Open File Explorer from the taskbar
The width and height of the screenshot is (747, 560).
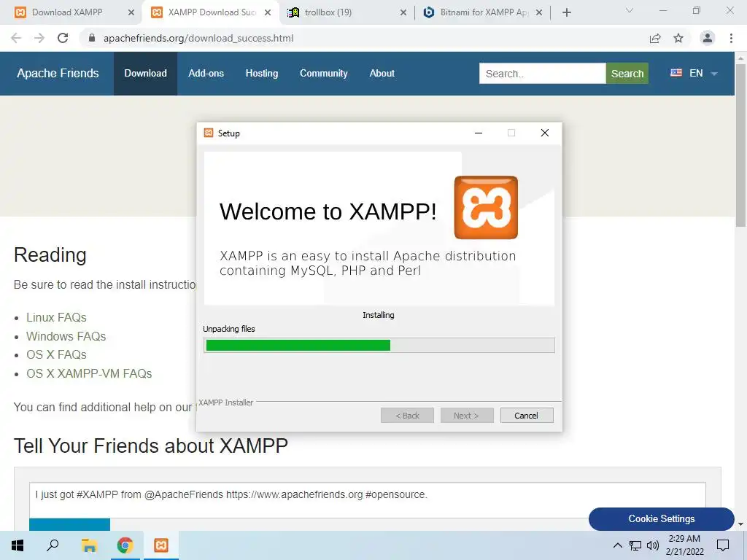(89, 545)
